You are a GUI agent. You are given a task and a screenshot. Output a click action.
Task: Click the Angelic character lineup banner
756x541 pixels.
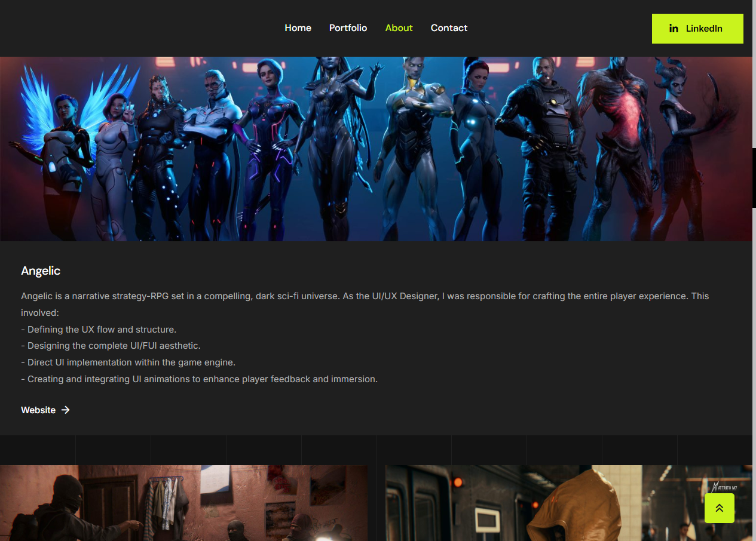[x=376, y=149]
